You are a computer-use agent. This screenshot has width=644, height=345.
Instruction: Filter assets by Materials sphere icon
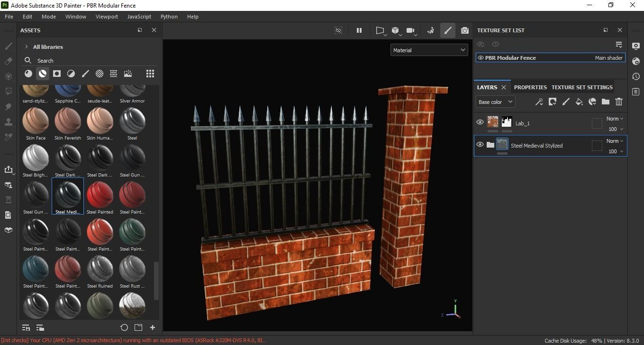point(28,74)
